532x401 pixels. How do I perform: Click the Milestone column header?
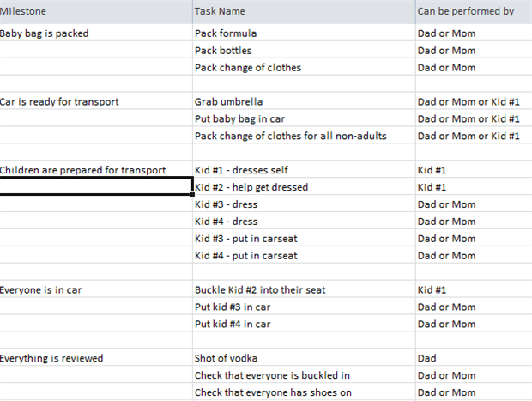point(94,12)
